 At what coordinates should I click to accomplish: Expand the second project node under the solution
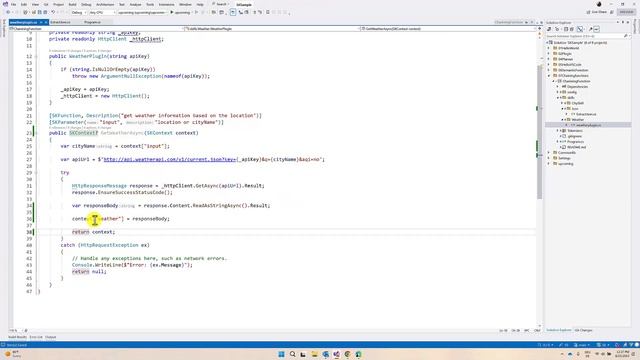[549, 53]
